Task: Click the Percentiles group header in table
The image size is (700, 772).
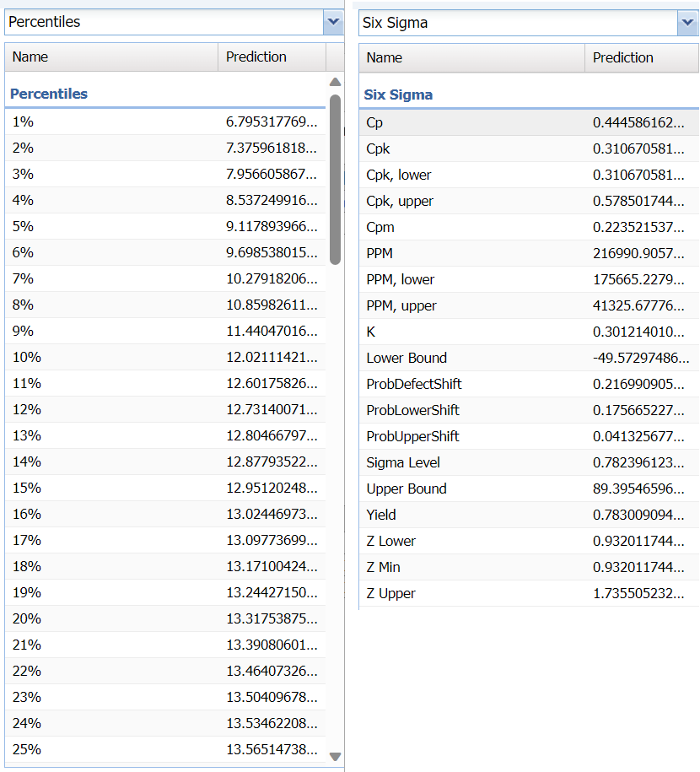Action: tap(49, 94)
